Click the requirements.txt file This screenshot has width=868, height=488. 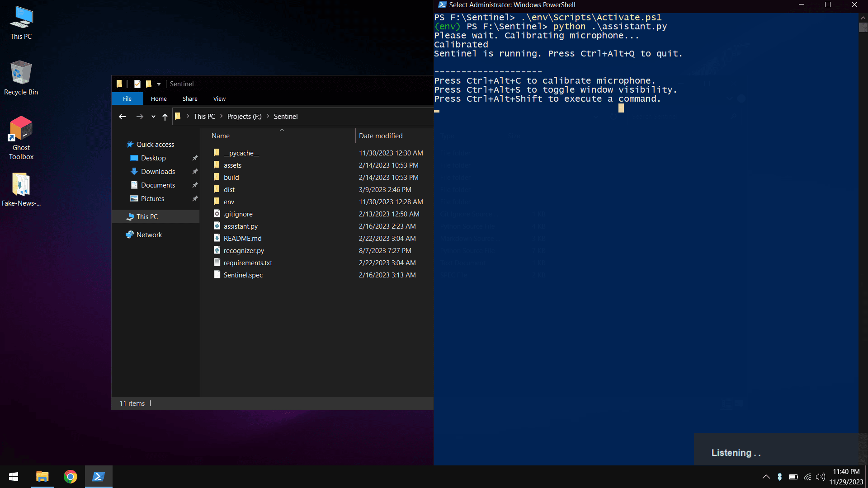pos(248,263)
